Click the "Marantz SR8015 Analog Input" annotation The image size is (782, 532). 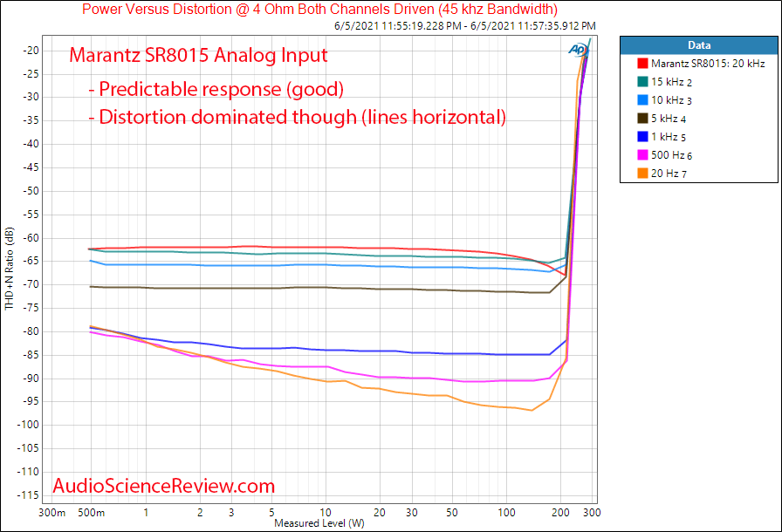coord(198,55)
